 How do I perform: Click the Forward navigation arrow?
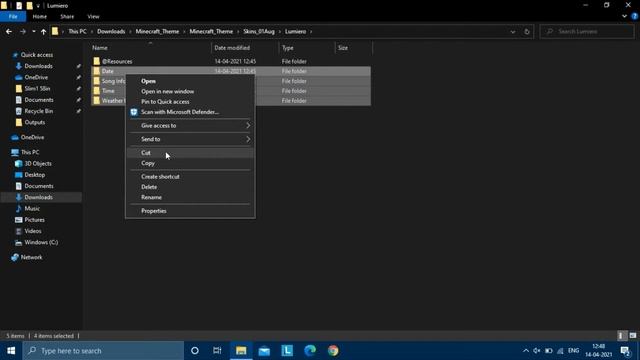click(22, 31)
